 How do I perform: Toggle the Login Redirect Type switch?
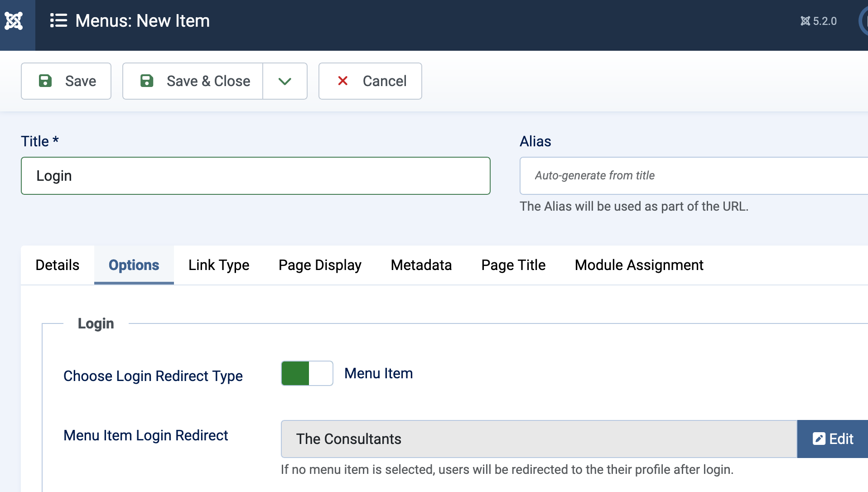tap(307, 373)
